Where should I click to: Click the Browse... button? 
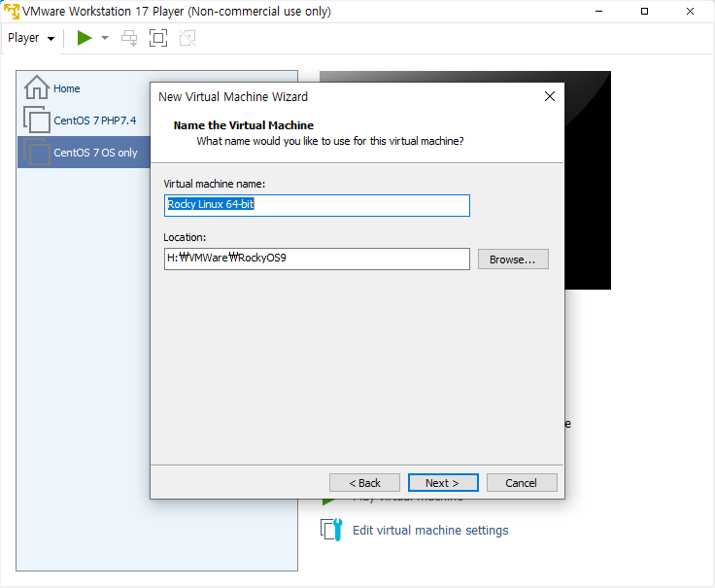click(x=513, y=259)
